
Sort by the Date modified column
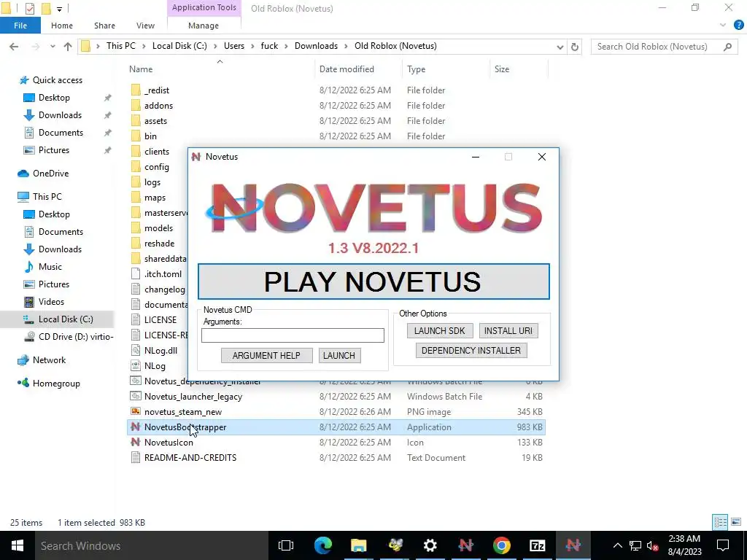tap(347, 69)
